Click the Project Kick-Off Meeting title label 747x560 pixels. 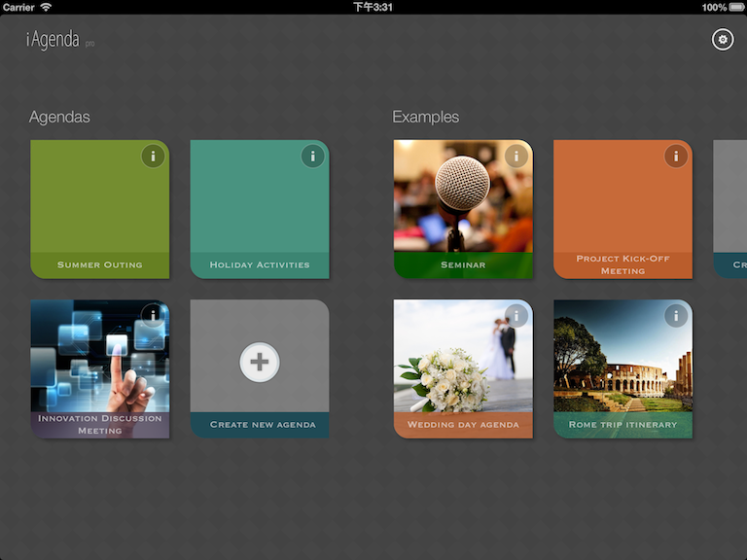[x=622, y=264]
